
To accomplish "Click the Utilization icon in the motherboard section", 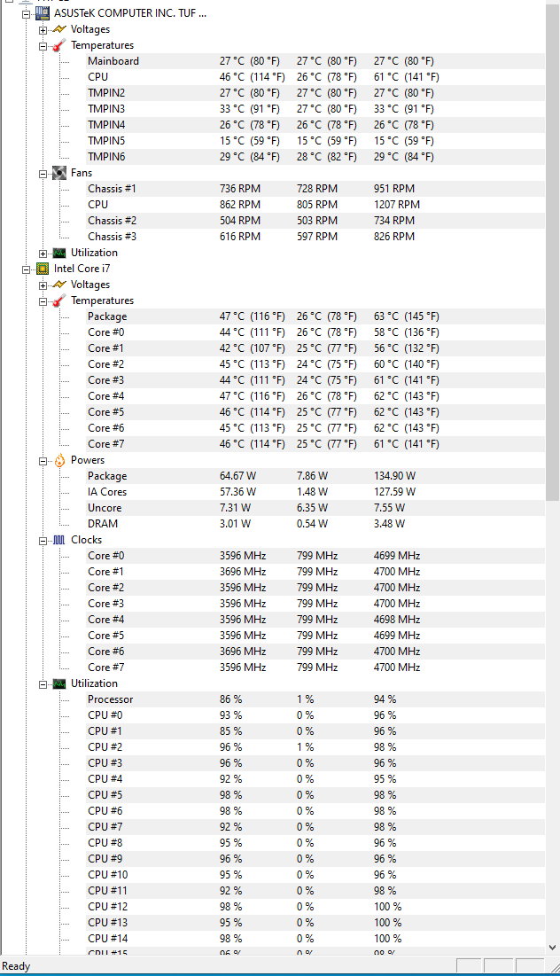I will pyautogui.click(x=58, y=252).
